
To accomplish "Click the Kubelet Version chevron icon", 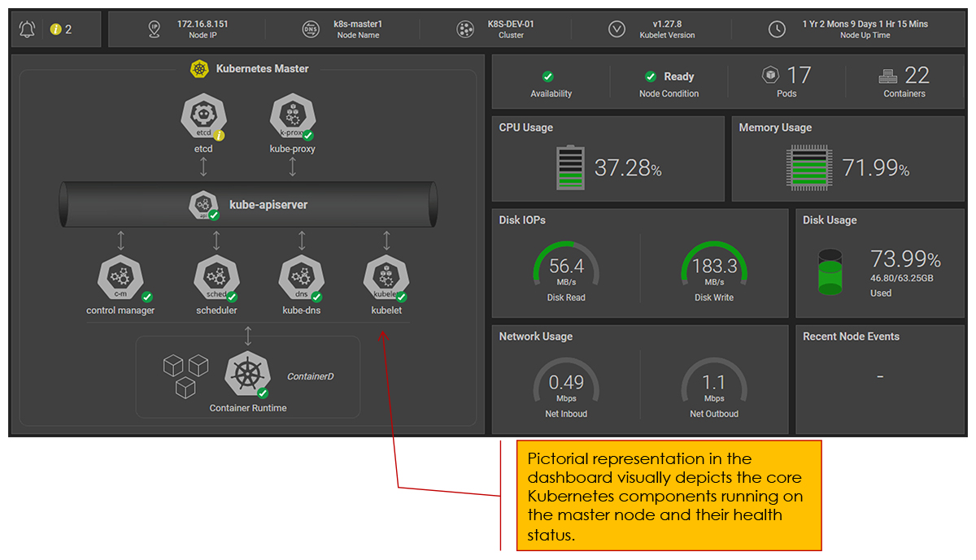I will (x=617, y=29).
